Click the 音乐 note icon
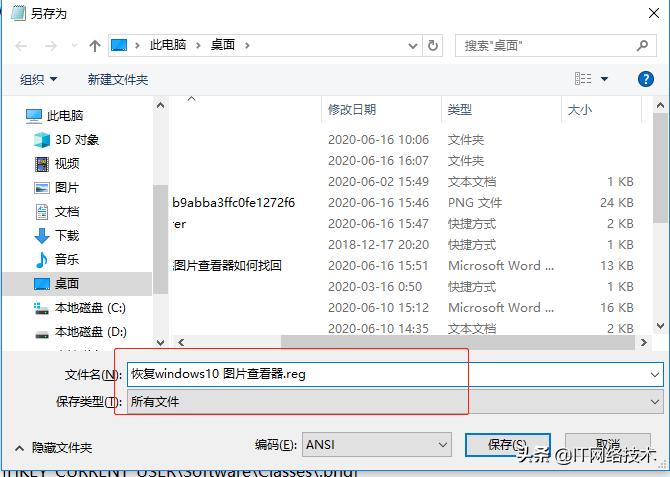 (41, 259)
